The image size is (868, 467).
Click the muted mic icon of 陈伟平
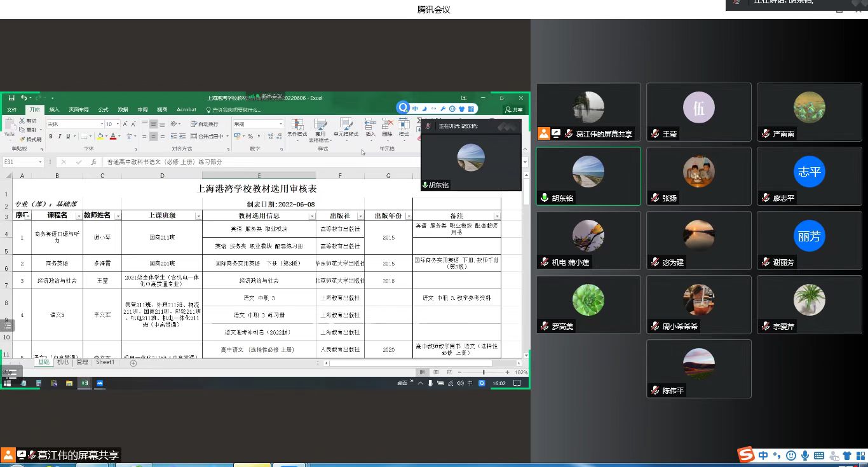click(x=654, y=390)
